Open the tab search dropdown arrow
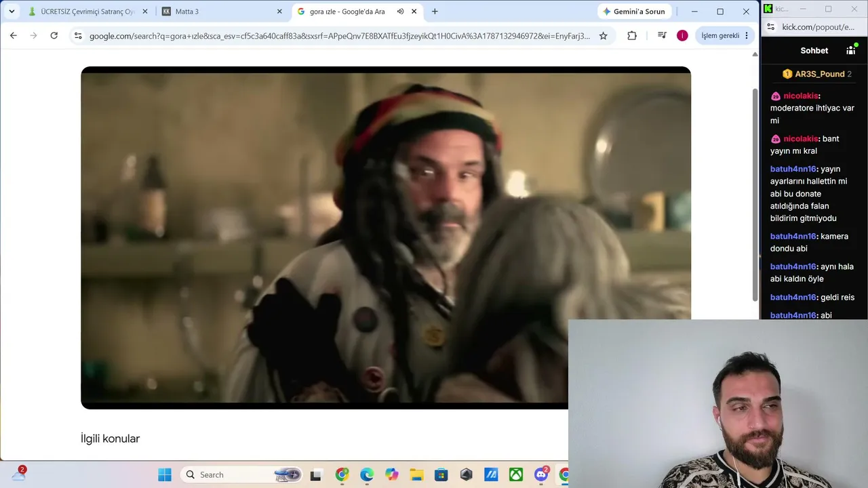The height and width of the screenshot is (488, 868). click(12, 12)
